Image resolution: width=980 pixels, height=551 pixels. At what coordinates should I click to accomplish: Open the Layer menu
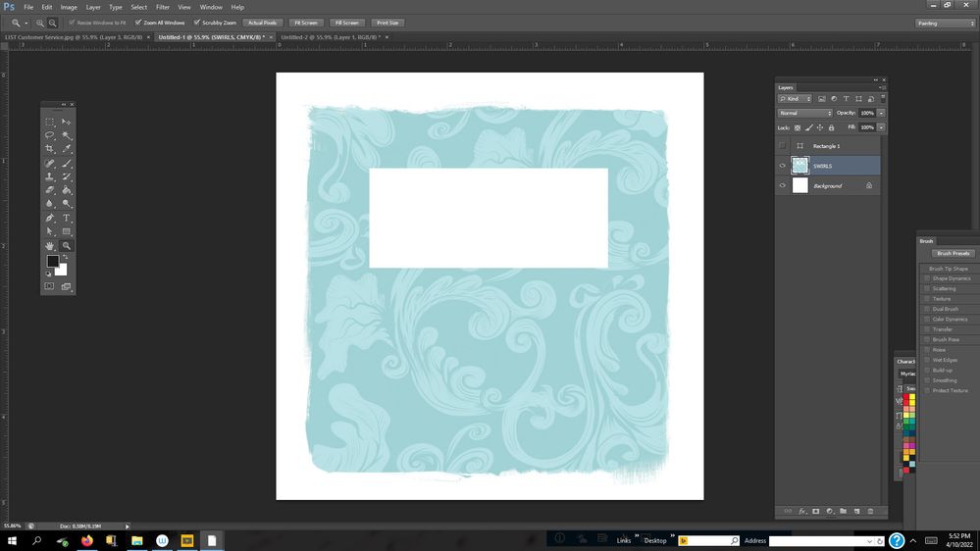[x=93, y=7]
